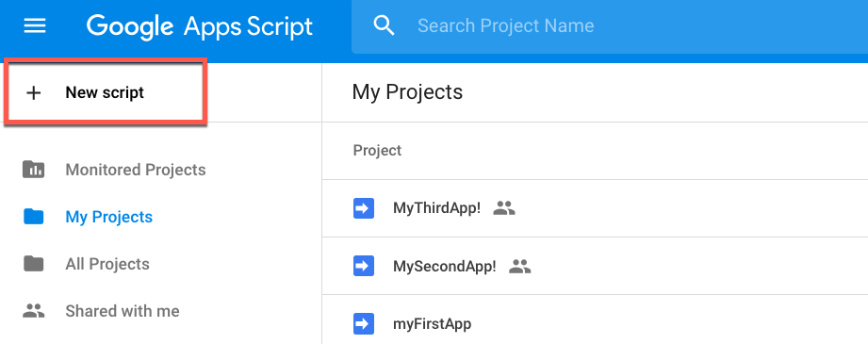Click the search magnifier icon
The height and width of the screenshot is (344, 868).
[384, 25]
